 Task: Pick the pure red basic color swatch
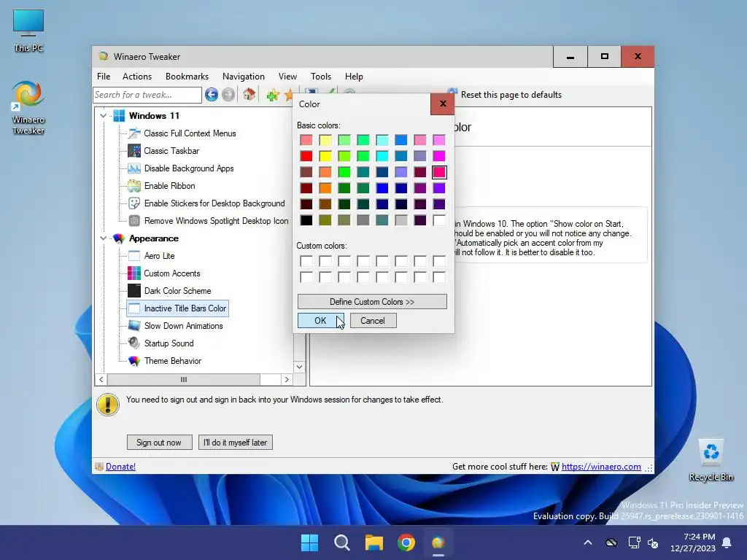[x=306, y=156]
